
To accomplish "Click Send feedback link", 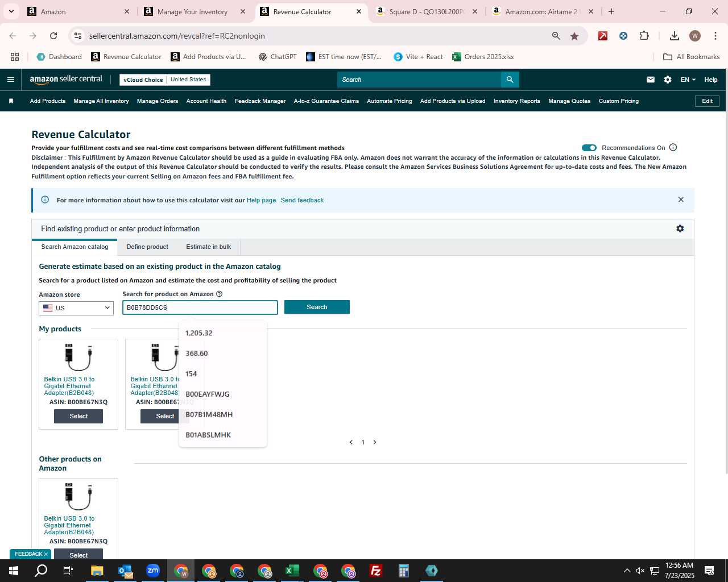I will (302, 200).
